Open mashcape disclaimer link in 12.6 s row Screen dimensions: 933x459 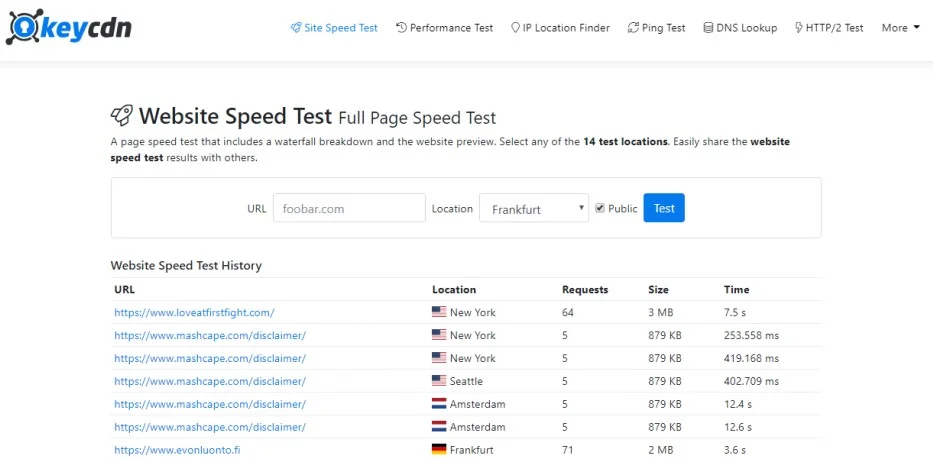pyautogui.click(x=210, y=427)
